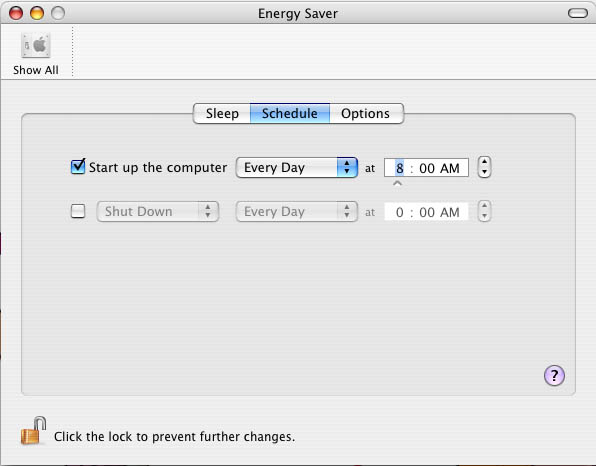The width and height of the screenshot is (596, 466).
Task: Open the shutdown Every Day dropdown
Action: point(296,211)
